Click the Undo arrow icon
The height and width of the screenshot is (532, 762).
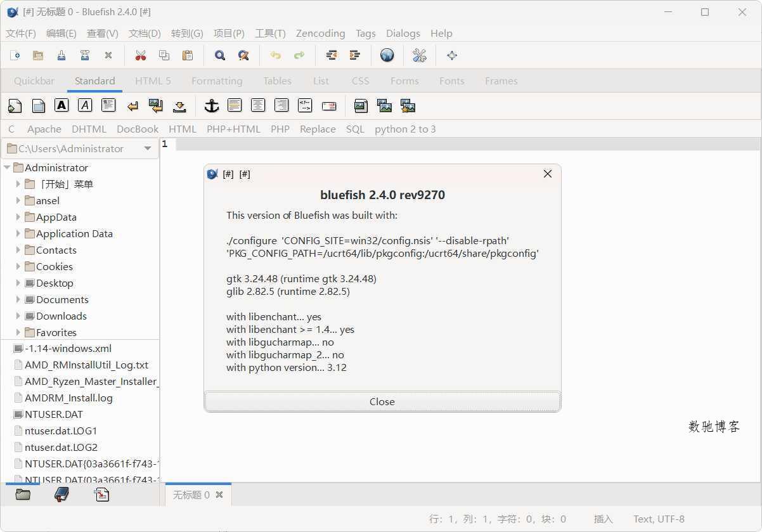(276, 55)
